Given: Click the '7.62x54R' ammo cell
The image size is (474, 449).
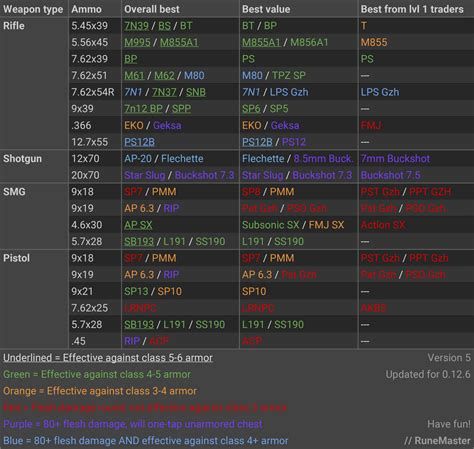Looking at the screenshot, I should click(93, 92).
